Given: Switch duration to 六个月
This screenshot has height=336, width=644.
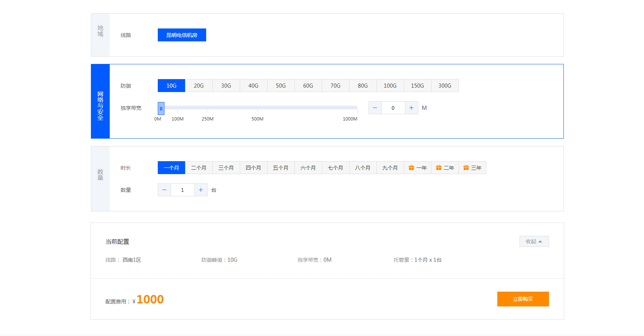Looking at the screenshot, I should (308, 167).
